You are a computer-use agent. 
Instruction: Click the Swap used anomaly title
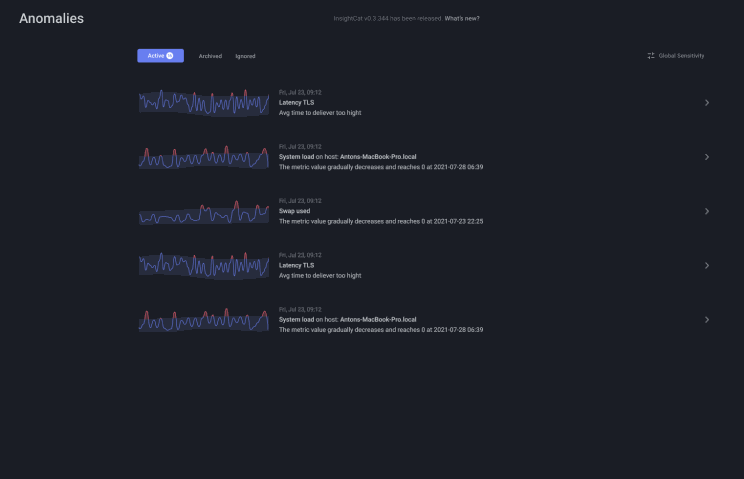click(x=295, y=211)
